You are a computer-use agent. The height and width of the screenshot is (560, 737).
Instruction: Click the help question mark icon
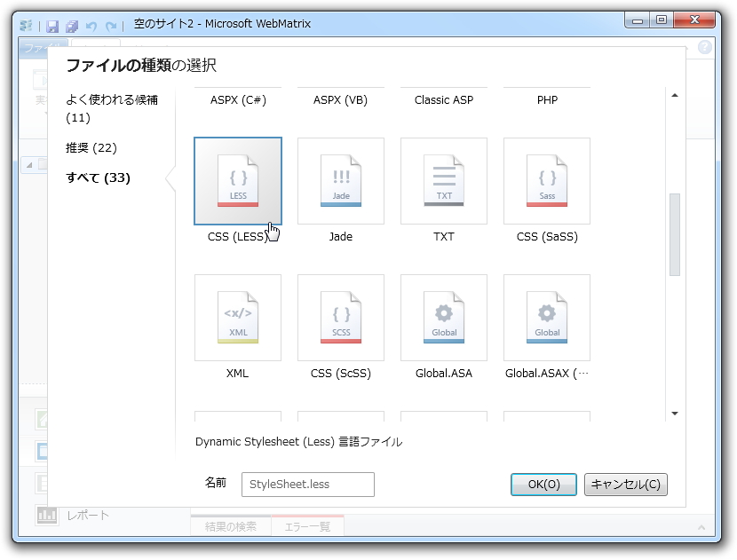[704, 47]
